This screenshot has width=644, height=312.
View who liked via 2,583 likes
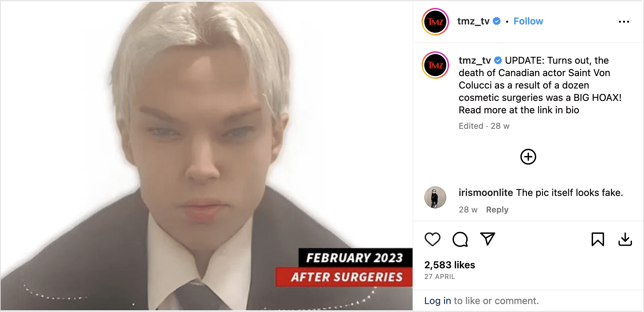pyautogui.click(x=450, y=265)
